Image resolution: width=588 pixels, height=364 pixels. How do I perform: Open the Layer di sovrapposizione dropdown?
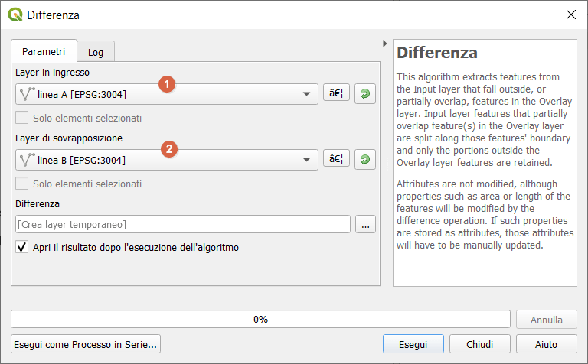[166, 160]
